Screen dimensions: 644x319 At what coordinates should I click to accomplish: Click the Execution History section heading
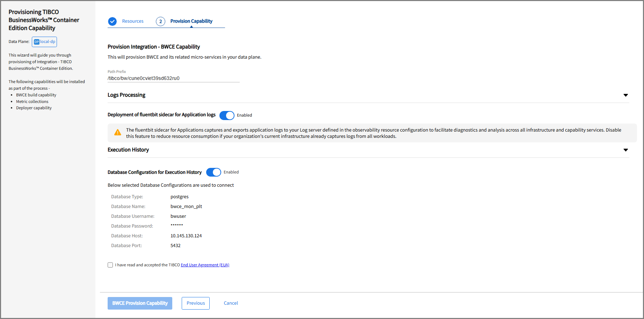pyautogui.click(x=128, y=150)
